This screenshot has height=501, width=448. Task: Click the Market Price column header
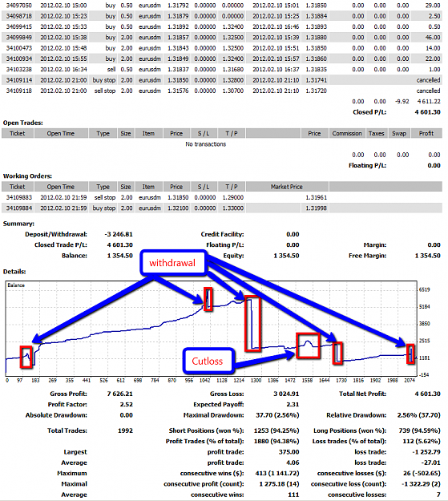pos(287,187)
